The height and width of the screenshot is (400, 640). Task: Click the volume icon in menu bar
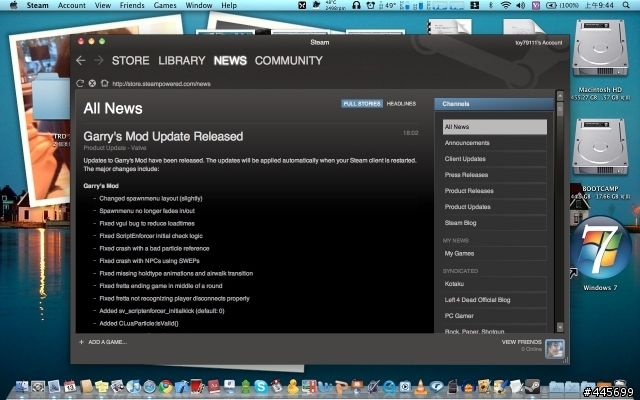(520, 5)
